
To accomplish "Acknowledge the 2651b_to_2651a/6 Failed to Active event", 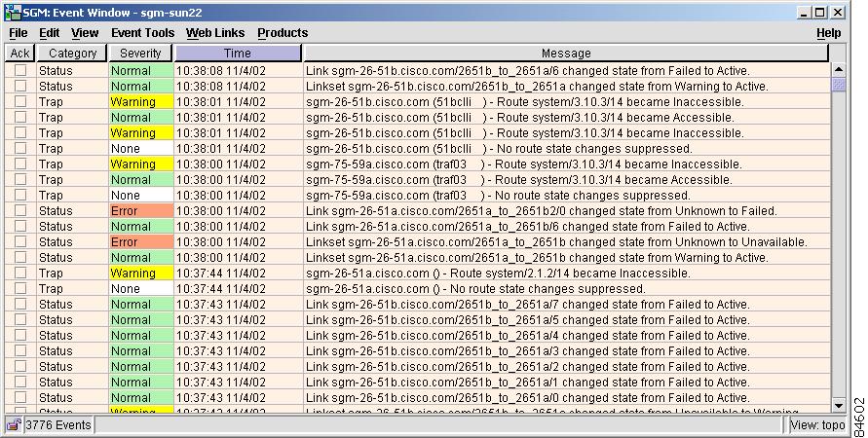I will [20, 71].
